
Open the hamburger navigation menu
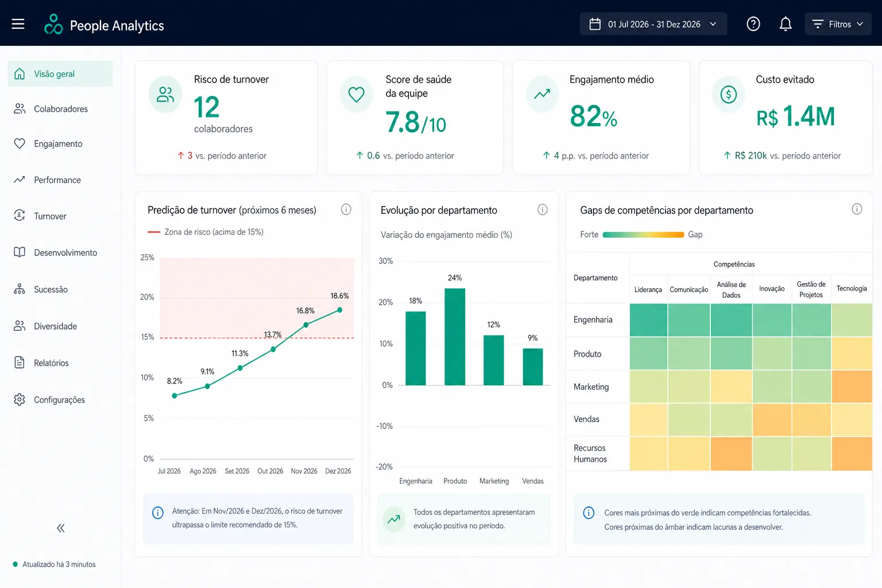18,24
